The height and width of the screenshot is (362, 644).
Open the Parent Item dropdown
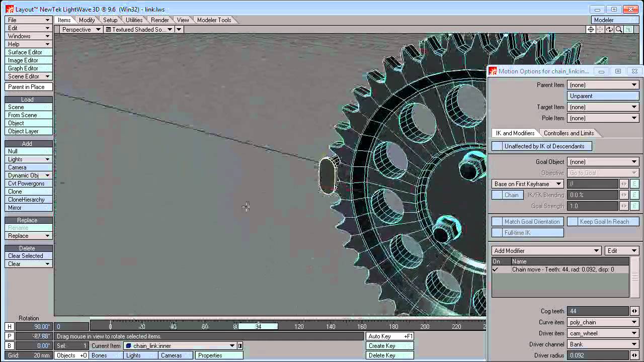pyautogui.click(x=603, y=85)
